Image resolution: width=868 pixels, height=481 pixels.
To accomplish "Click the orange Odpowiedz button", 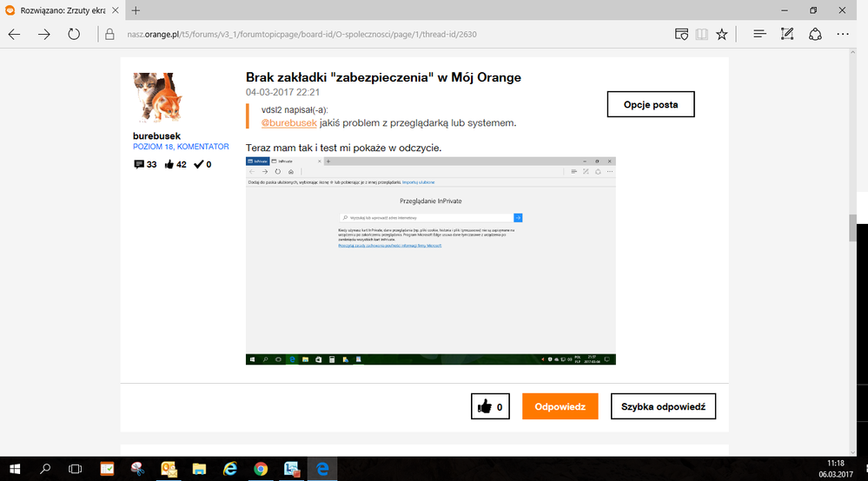I will 560,406.
